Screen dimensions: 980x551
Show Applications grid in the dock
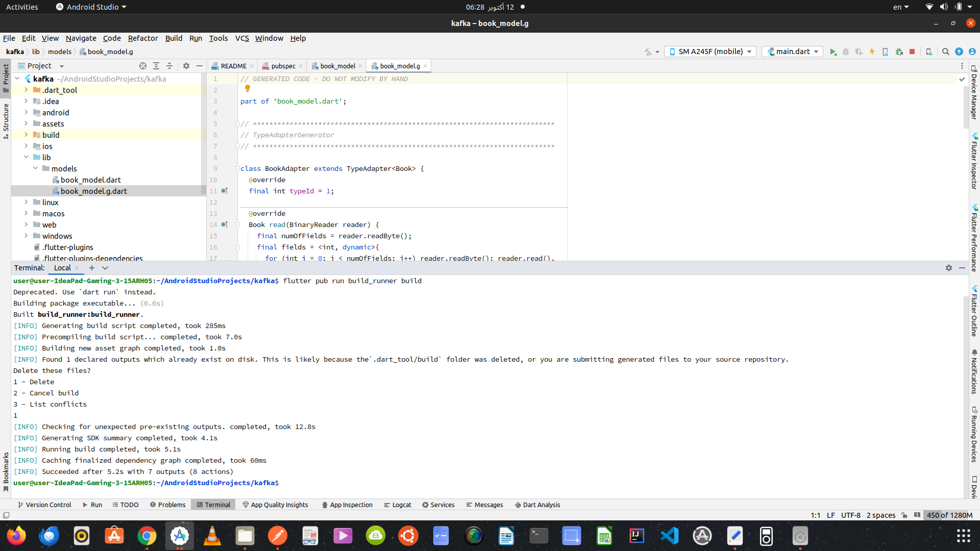tap(964, 536)
